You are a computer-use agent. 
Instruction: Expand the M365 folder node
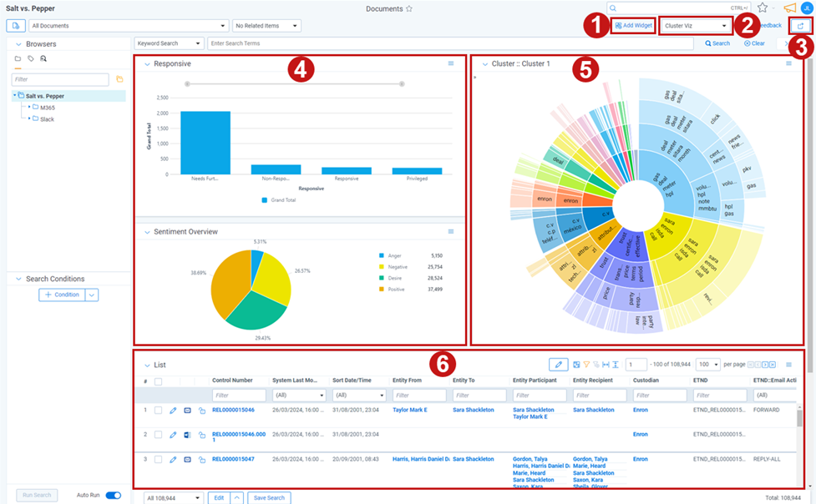coord(29,107)
